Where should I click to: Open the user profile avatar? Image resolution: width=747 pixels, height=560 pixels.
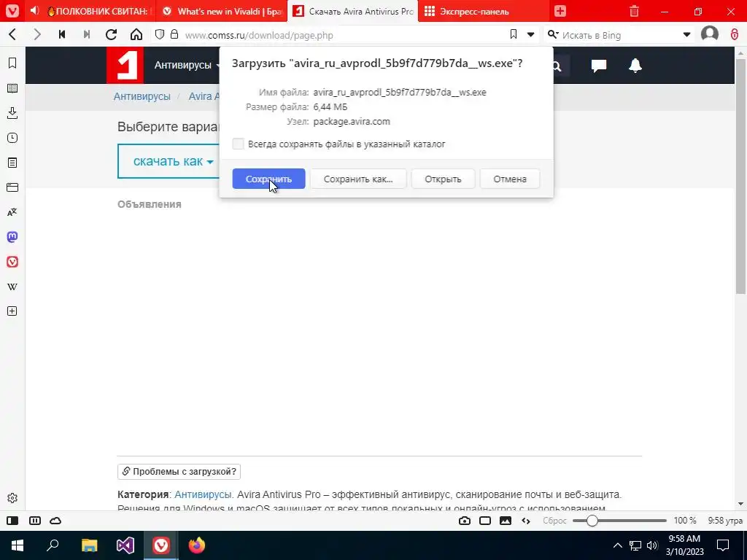tap(709, 34)
